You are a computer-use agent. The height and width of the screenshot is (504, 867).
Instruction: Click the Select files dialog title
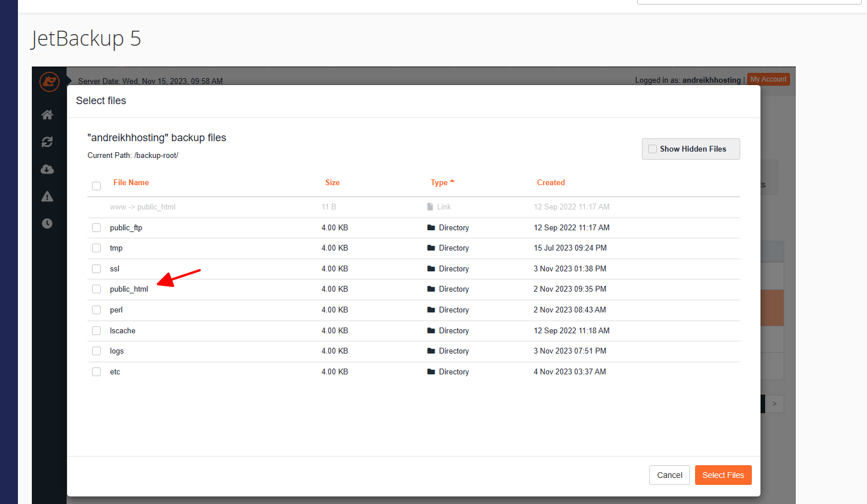click(101, 101)
